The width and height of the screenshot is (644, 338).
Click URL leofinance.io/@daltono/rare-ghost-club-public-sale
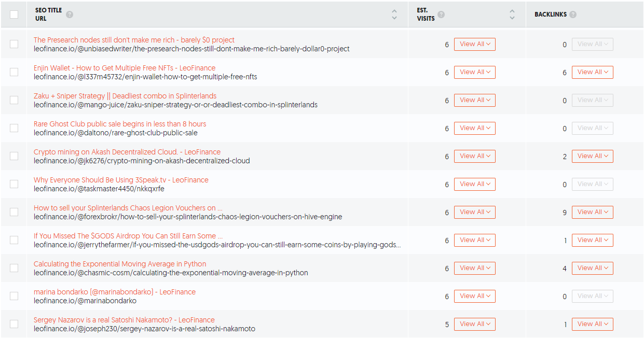click(116, 133)
